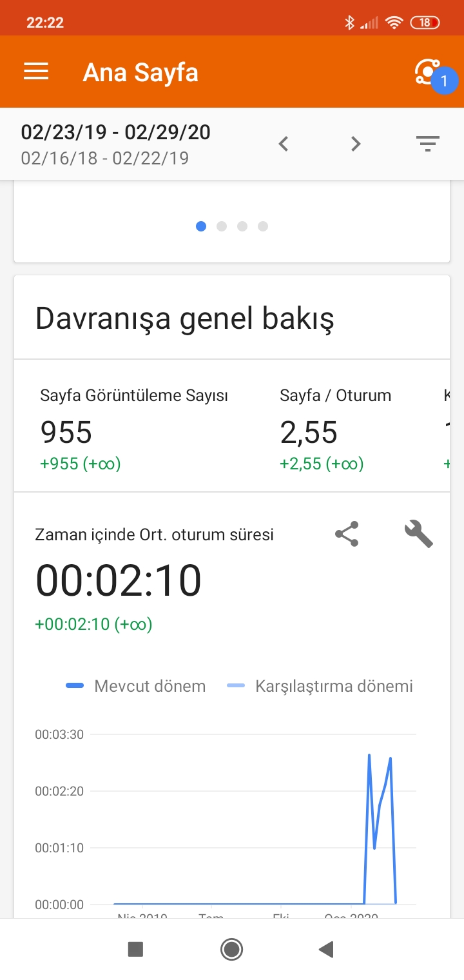The width and height of the screenshot is (464, 980).
Task: Tap the Android recent apps square
Action: pos(135,948)
